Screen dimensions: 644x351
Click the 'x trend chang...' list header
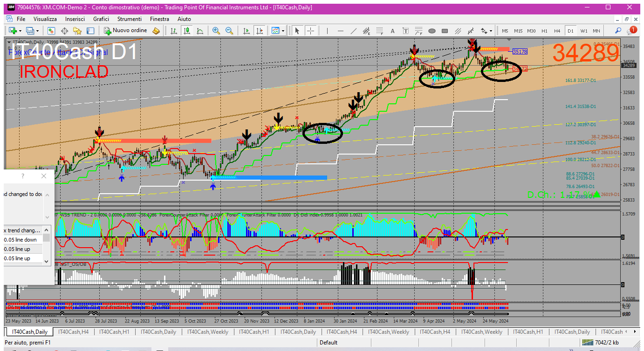click(23, 230)
